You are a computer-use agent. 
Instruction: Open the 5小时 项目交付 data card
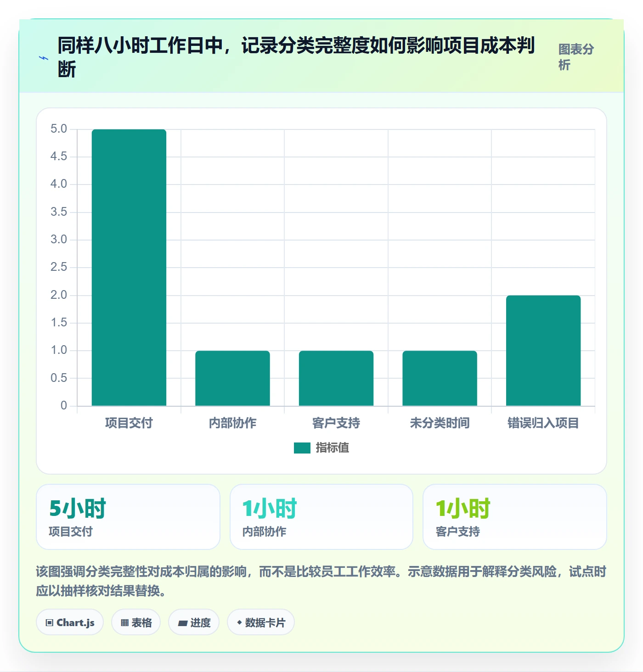pos(128,517)
